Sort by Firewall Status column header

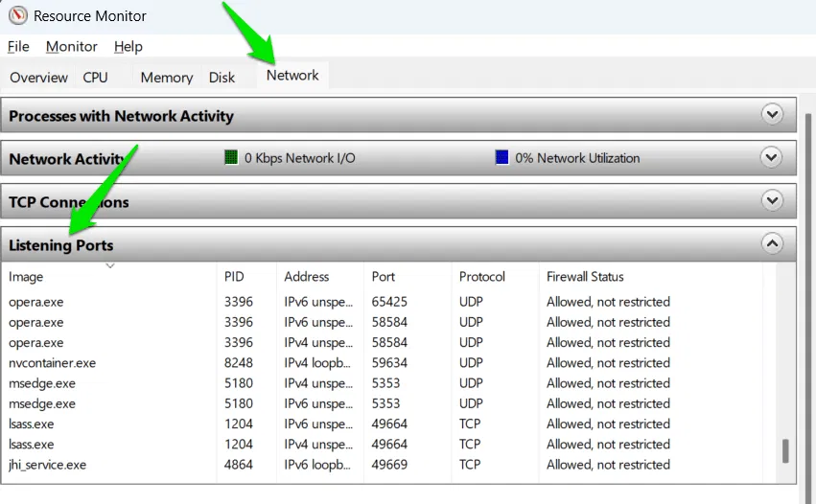[585, 277]
